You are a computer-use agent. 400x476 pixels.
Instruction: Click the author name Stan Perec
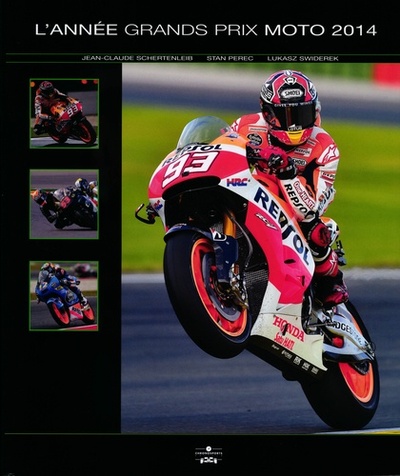(x=230, y=58)
